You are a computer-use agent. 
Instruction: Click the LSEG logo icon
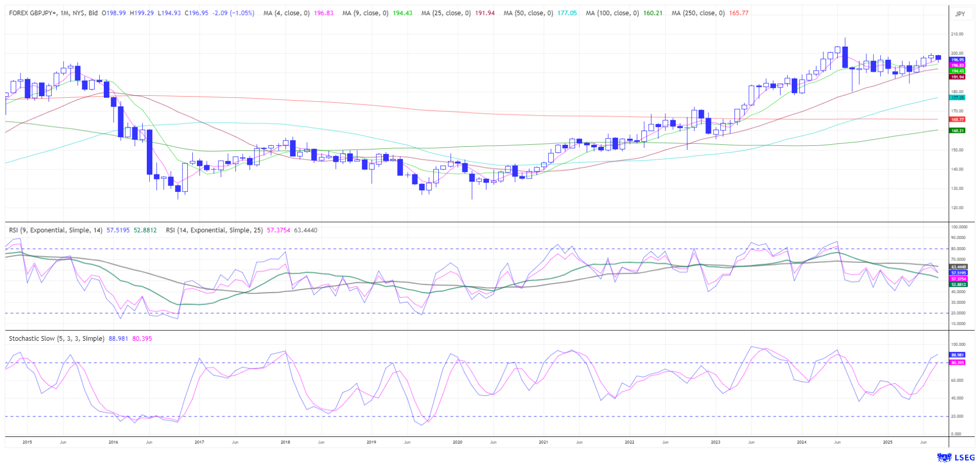tap(944, 457)
